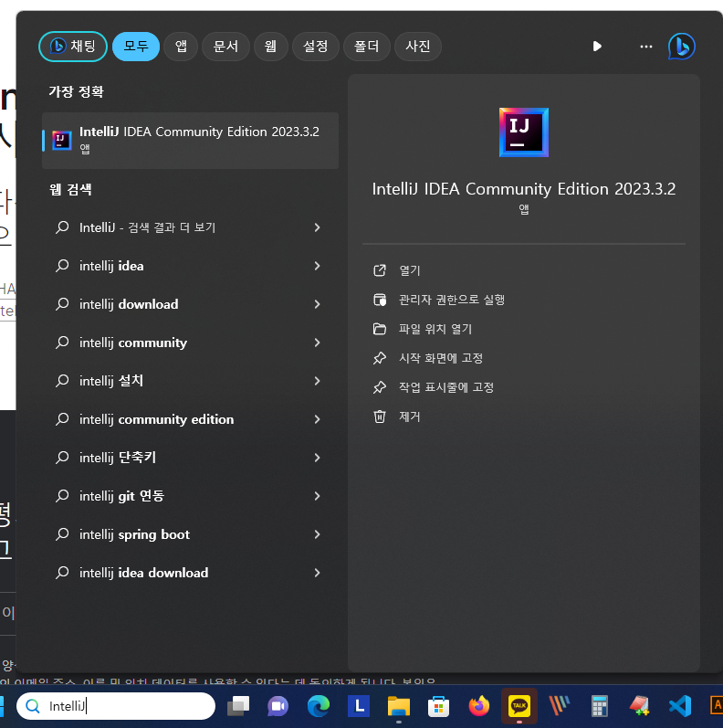Open File Explorer from the taskbar
Viewport: 723px width, 728px height.
pyautogui.click(x=399, y=707)
